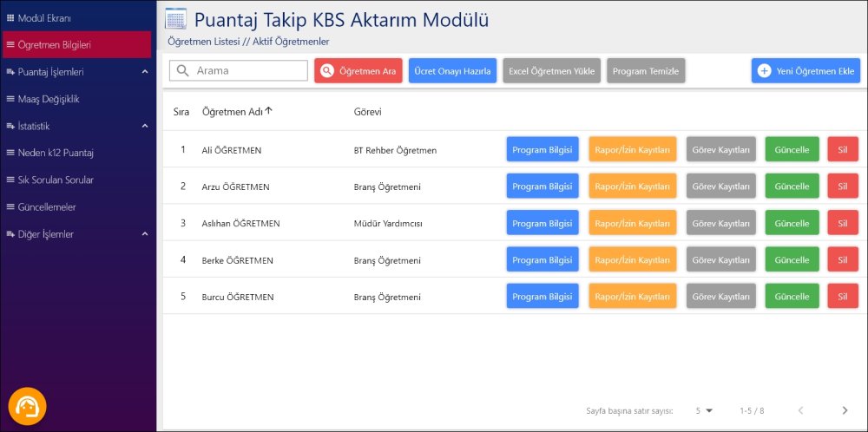Click Güncelle for Aslıhan ÖĞRETMEN
The width and height of the screenshot is (868, 432).
pyautogui.click(x=792, y=223)
